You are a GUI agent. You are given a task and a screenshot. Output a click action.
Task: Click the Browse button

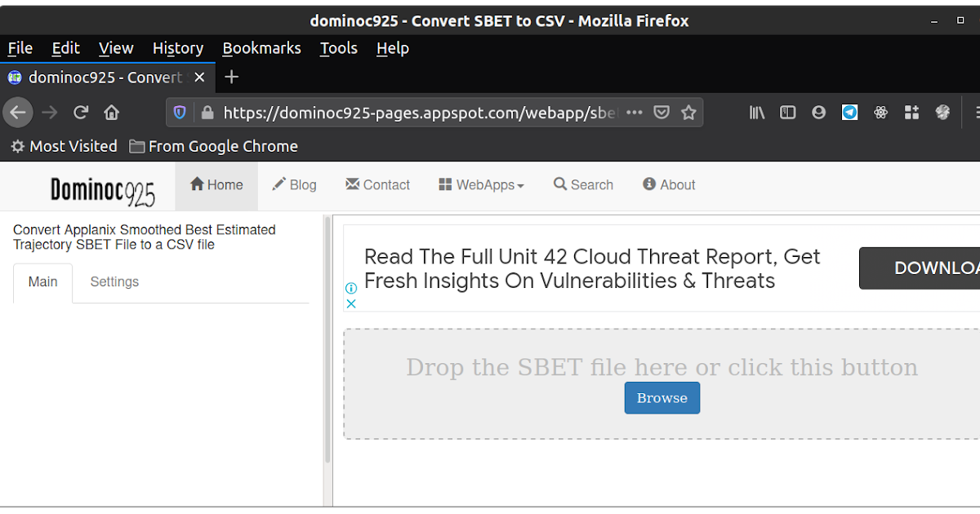661,397
